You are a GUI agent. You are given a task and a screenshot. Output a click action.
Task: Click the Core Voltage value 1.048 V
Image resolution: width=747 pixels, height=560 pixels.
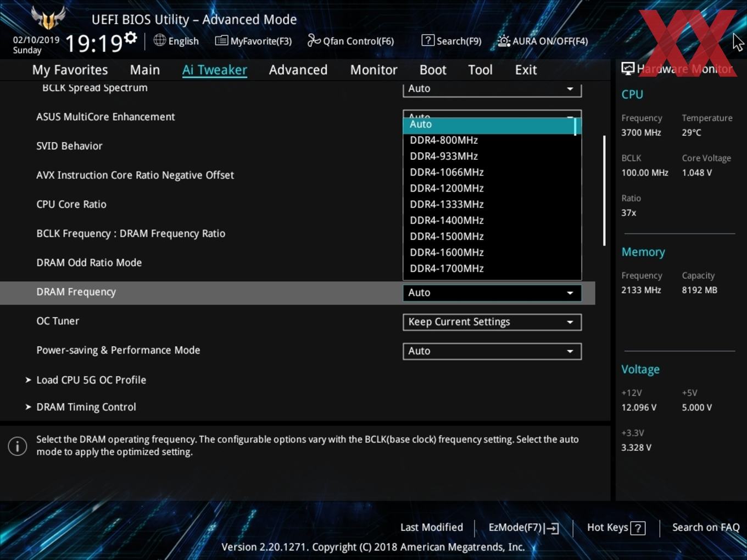point(697,172)
